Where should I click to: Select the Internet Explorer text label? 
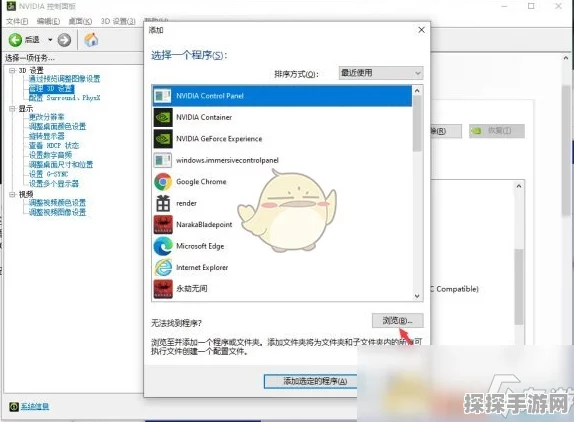[202, 268]
